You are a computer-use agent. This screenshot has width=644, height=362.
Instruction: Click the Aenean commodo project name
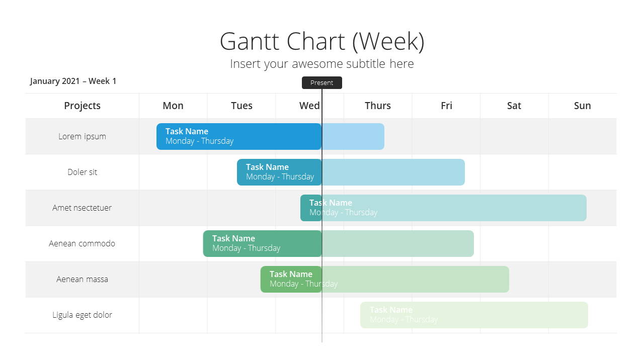tap(82, 243)
